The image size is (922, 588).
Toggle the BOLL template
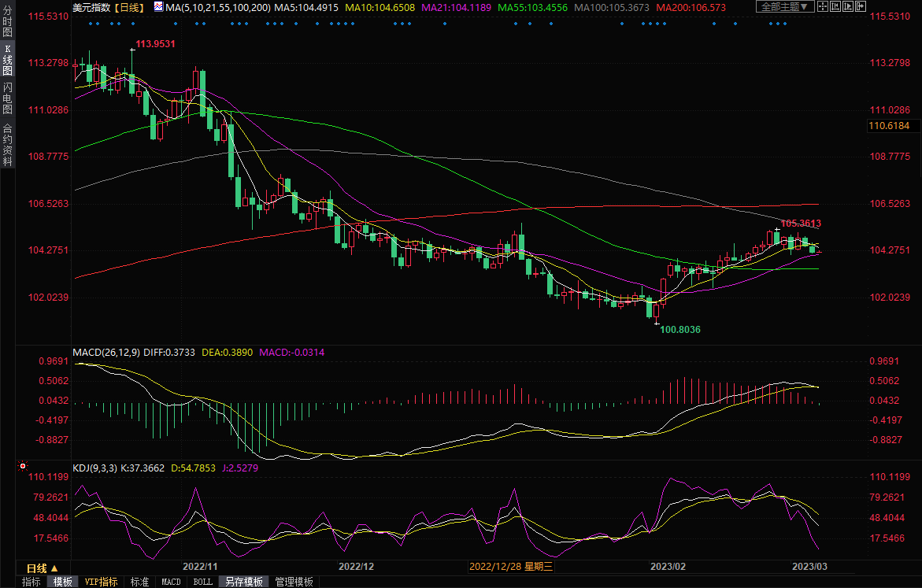(202, 582)
